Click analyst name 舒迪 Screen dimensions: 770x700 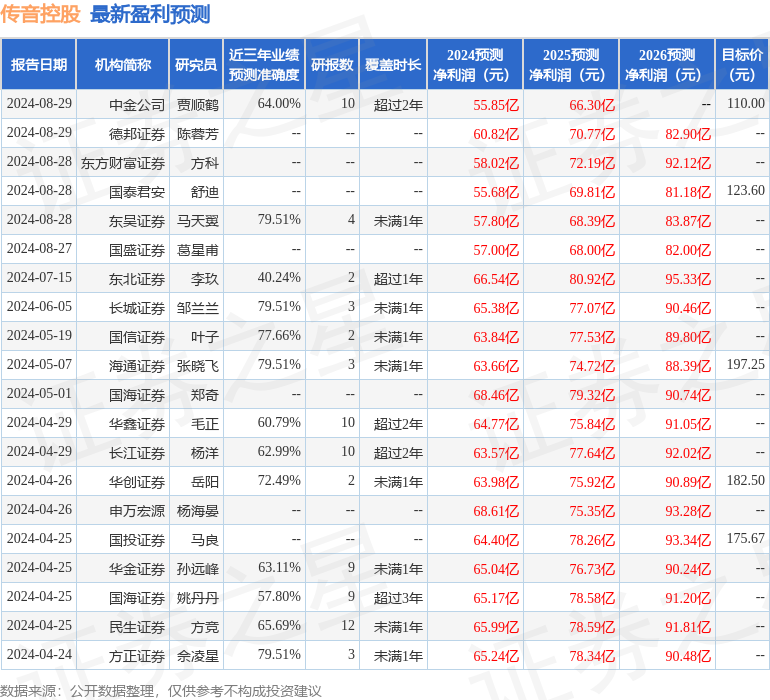point(205,192)
